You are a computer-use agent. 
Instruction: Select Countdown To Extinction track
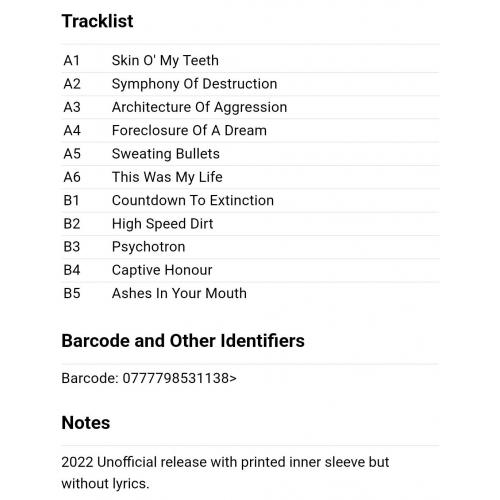click(193, 201)
